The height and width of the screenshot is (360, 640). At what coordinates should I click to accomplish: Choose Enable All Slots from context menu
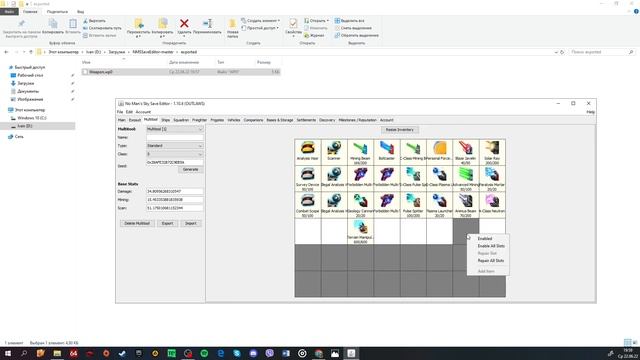(x=491, y=246)
